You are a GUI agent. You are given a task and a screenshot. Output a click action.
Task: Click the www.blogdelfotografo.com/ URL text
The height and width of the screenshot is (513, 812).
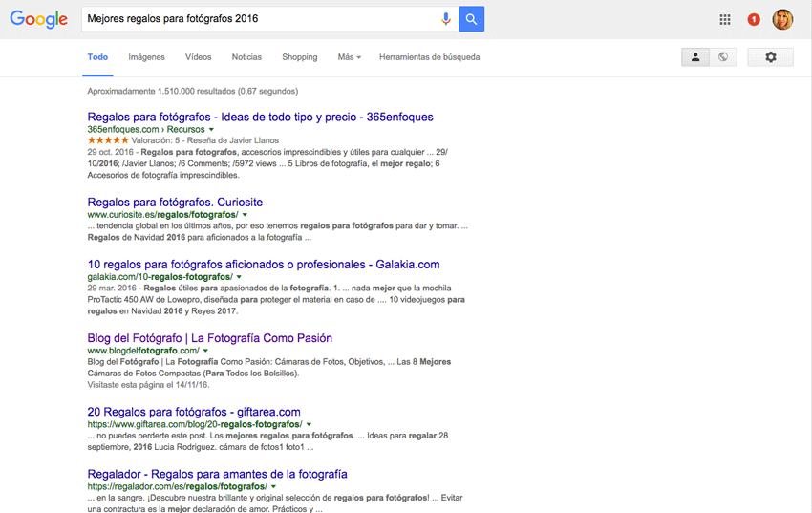(x=143, y=351)
